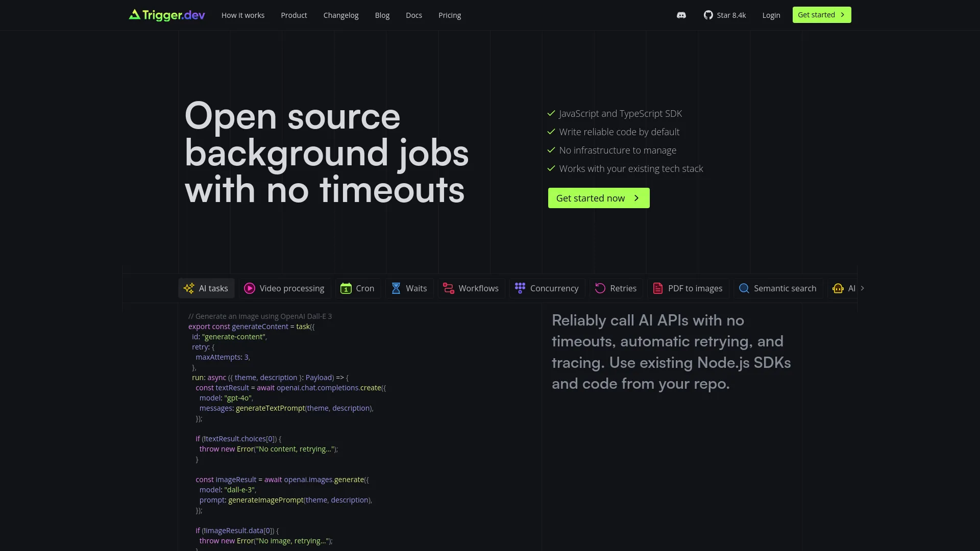Open the Pricing page

click(x=449, y=15)
